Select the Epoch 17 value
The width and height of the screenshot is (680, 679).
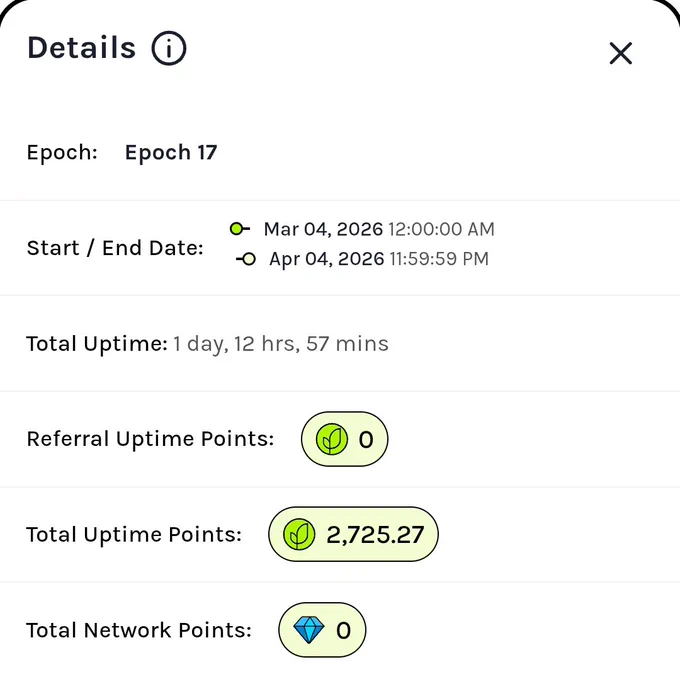tap(171, 153)
